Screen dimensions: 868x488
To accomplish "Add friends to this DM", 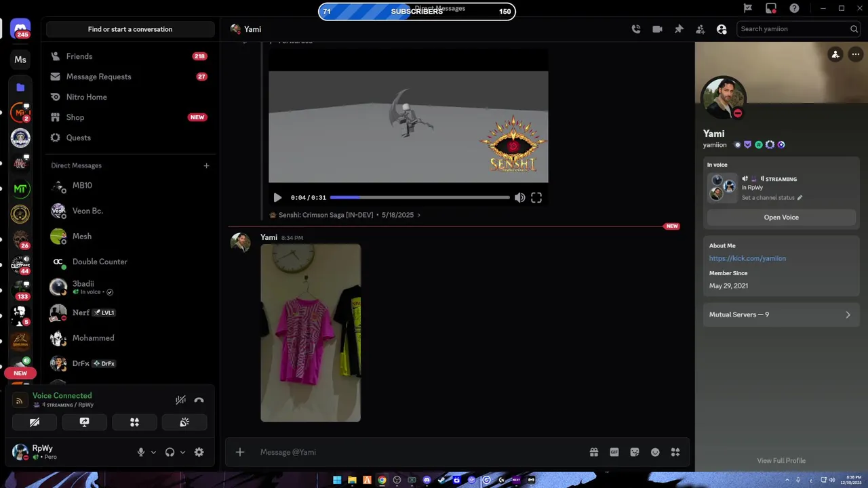I will [x=701, y=29].
